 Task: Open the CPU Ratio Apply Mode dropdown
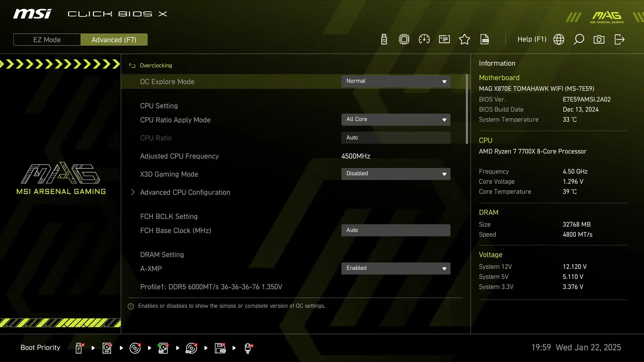coord(396,120)
